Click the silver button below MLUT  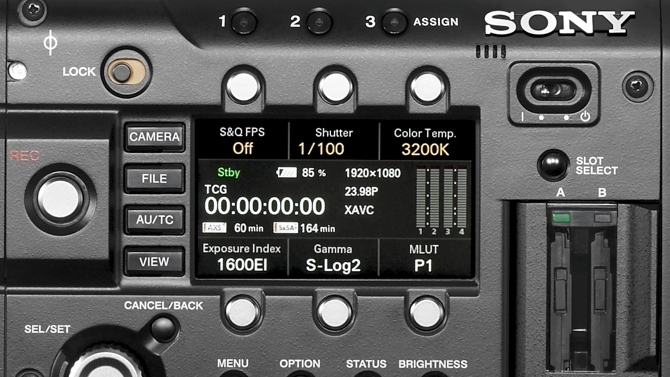tap(426, 313)
